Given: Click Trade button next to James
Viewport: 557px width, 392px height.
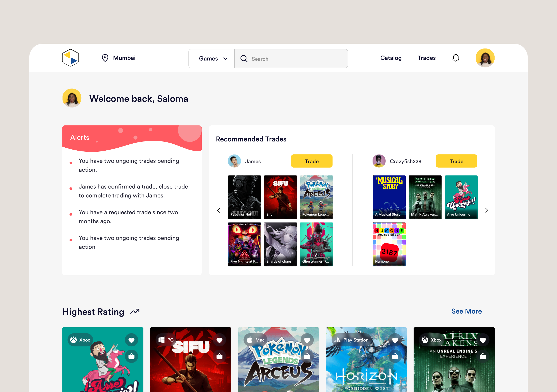Looking at the screenshot, I should pos(311,161).
